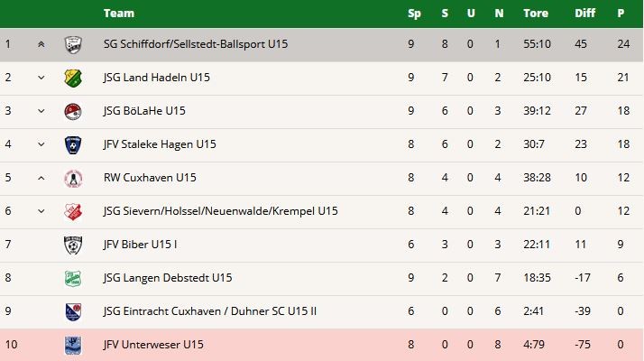Image resolution: width=644 pixels, height=361 pixels.
Task: Select the Team column header
Action: [x=119, y=14]
